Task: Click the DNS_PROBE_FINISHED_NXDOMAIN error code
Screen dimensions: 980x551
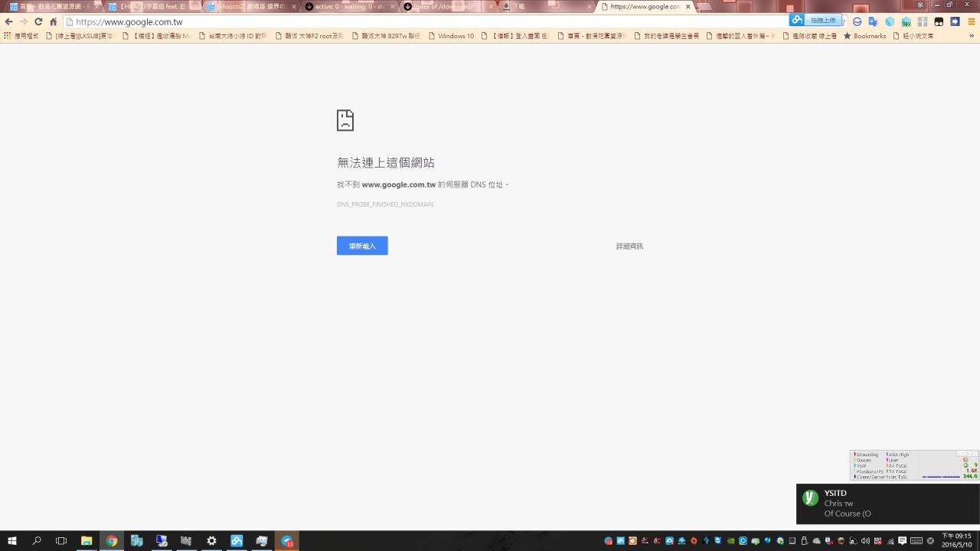Action: pyautogui.click(x=385, y=204)
